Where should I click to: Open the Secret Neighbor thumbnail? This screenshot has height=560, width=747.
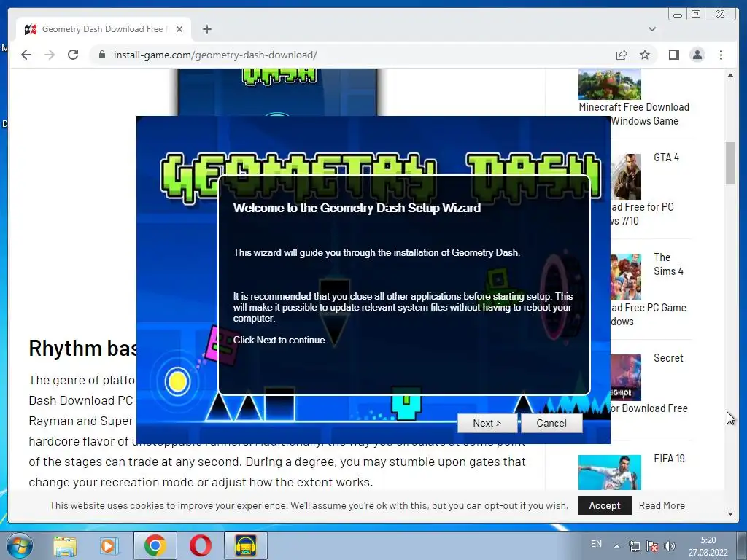[x=626, y=377]
